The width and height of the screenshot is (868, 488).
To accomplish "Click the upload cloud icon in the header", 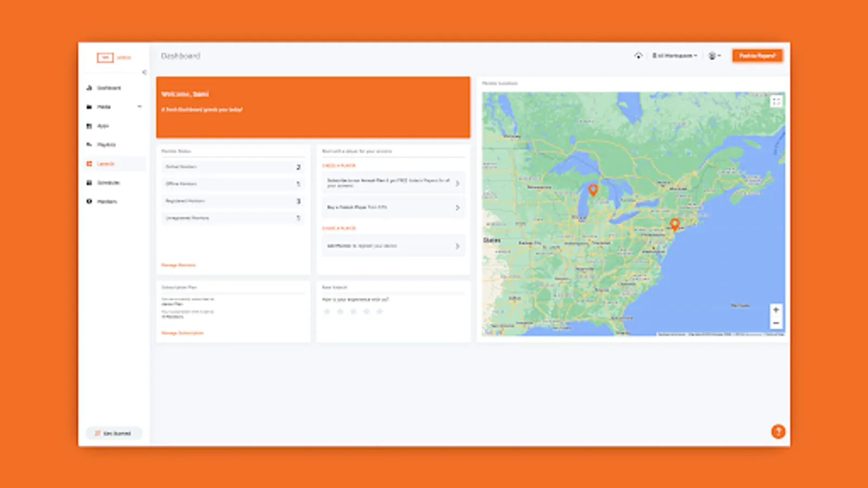I will tap(639, 56).
